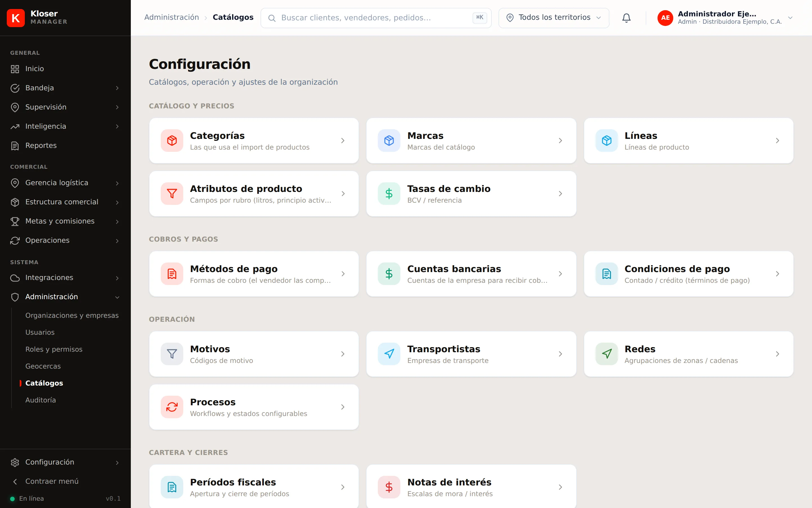Open Reportes from the sidebar
Image resolution: width=812 pixels, height=508 pixels.
[x=65, y=145]
